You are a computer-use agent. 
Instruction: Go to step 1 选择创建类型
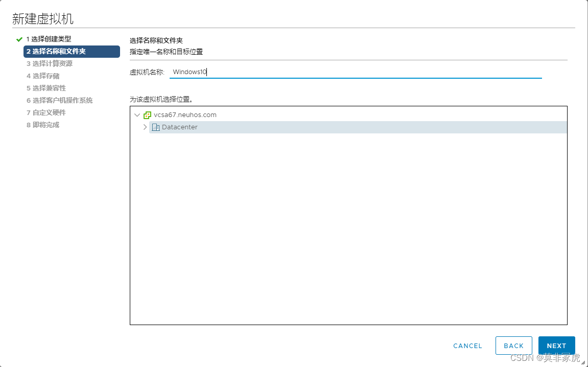tap(49, 39)
